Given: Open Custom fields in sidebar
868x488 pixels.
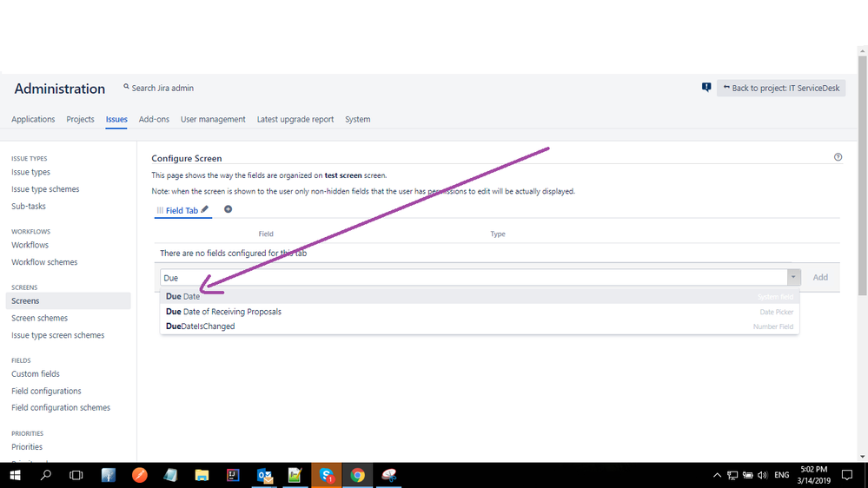Looking at the screenshot, I should 36,374.
